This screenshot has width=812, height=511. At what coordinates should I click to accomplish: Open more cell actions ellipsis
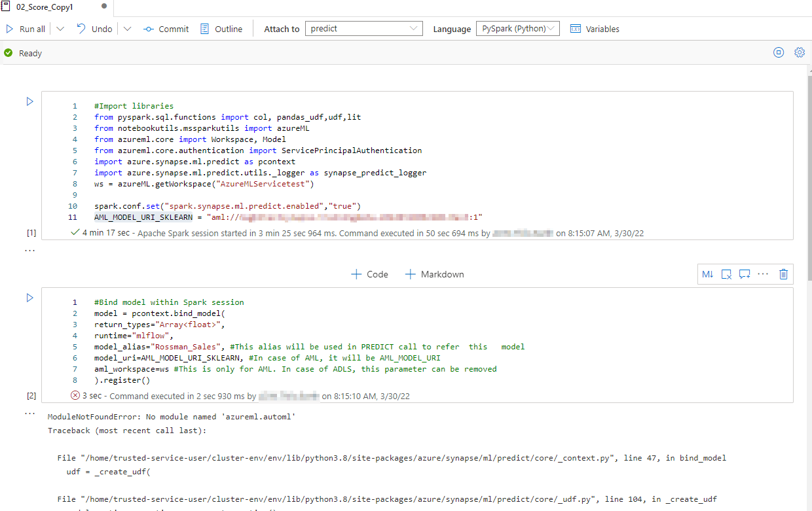tap(763, 274)
